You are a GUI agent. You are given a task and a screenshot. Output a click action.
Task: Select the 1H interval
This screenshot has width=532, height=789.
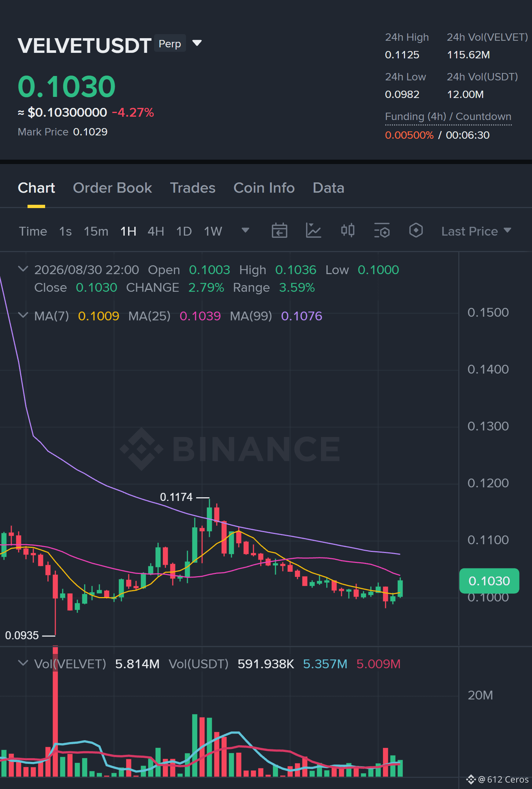[128, 231]
